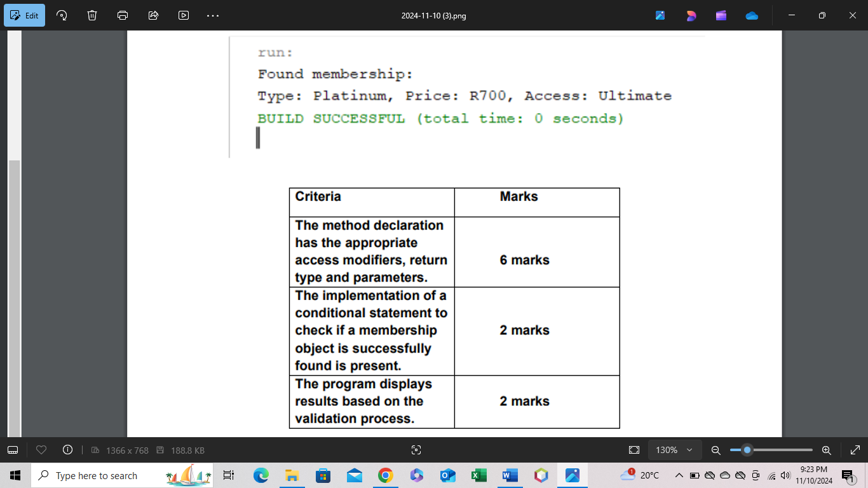868x488 pixels.
Task: Click the Type here to search box
Action: tap(122, 475)
